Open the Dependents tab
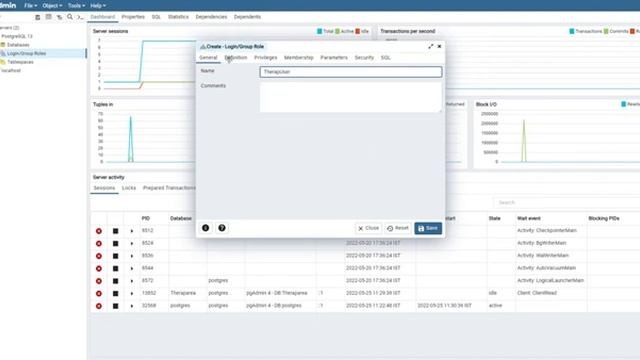 pyautogui.click(x=247, y=17)
